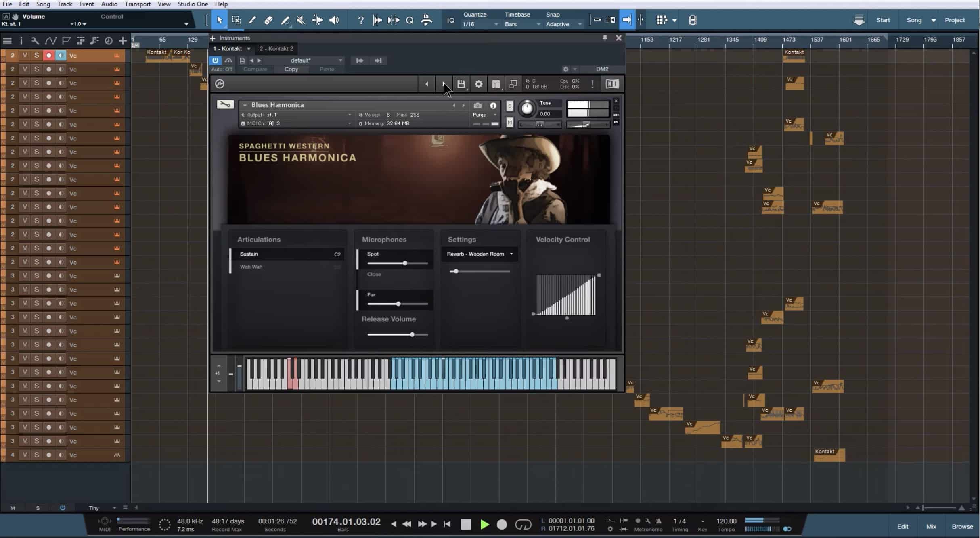Open the Song dropdown arrow

pos(933,20)
